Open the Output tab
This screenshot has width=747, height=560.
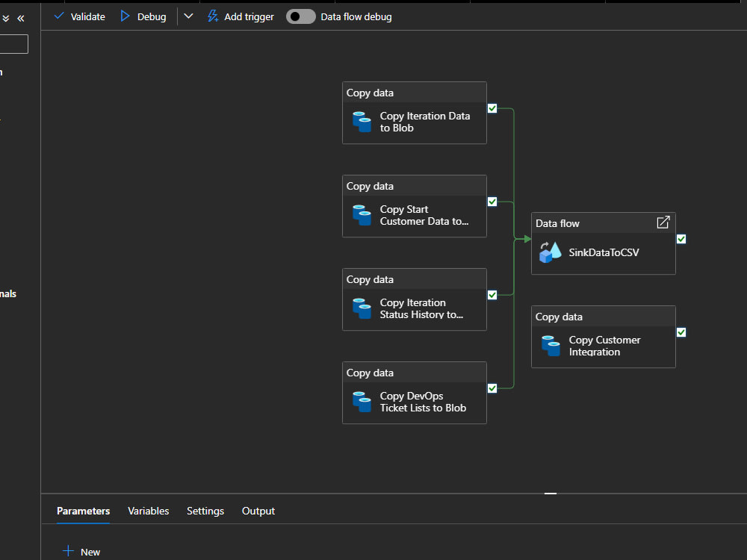[x=258, y=511]
